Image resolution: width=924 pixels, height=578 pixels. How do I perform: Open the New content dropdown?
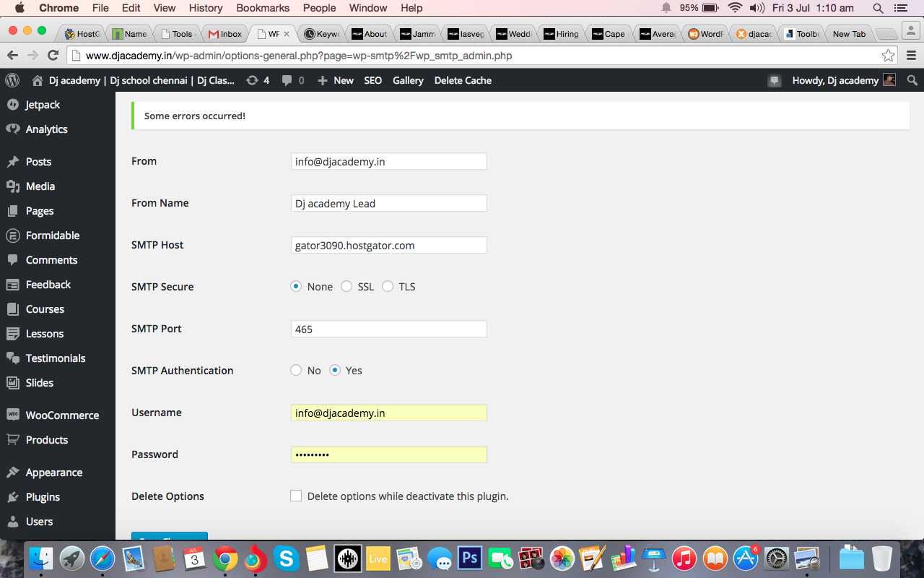pyautogui.click(x=335, y=80)
